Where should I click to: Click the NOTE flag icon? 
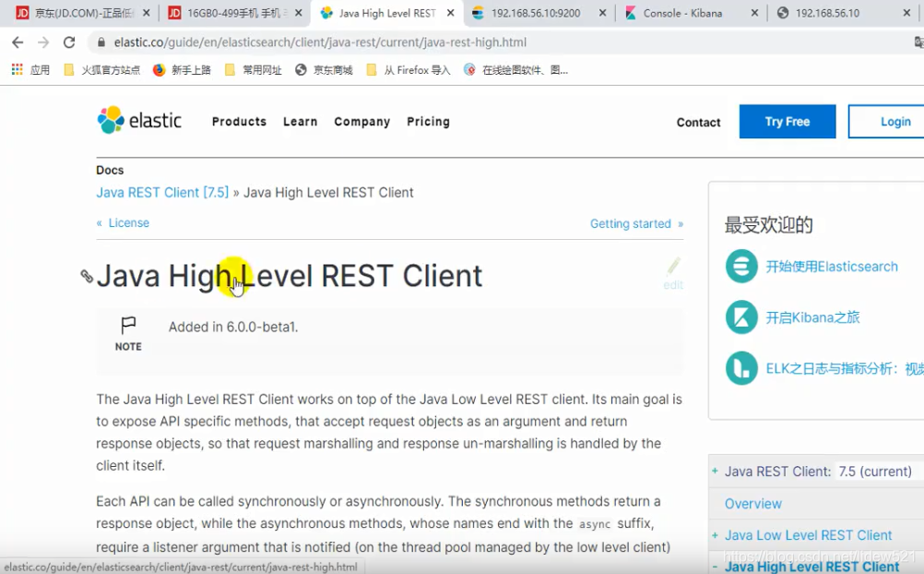128,325
